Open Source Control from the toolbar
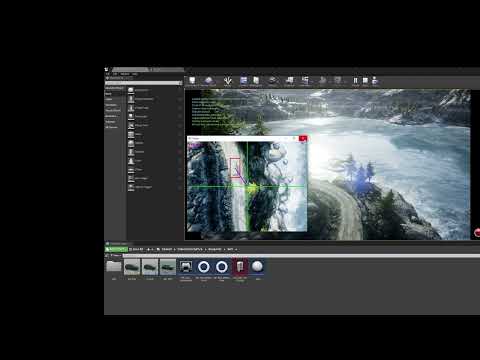Viewport: 480px width, 360px height. point(209,81)
